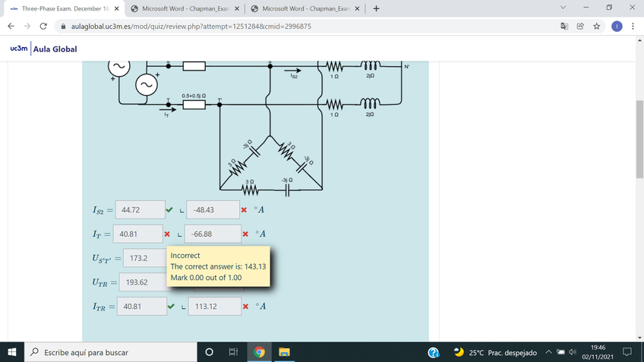Viewport: 644px width, 362px height.
Task: Open a new browser tab
Action: pos(377,9)
